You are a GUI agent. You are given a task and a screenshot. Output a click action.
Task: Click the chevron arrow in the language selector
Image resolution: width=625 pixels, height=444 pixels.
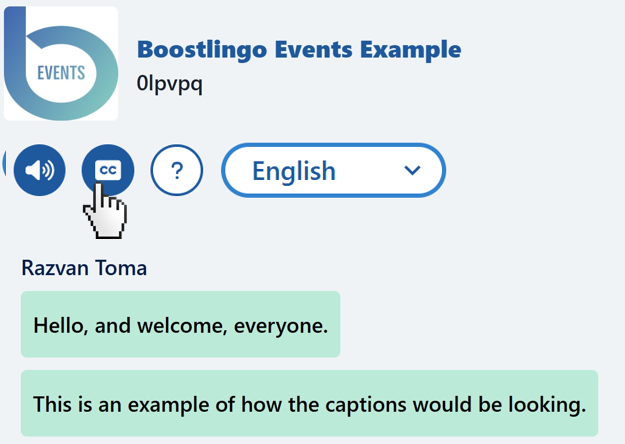pyautogui.click(x=412, y=171)
